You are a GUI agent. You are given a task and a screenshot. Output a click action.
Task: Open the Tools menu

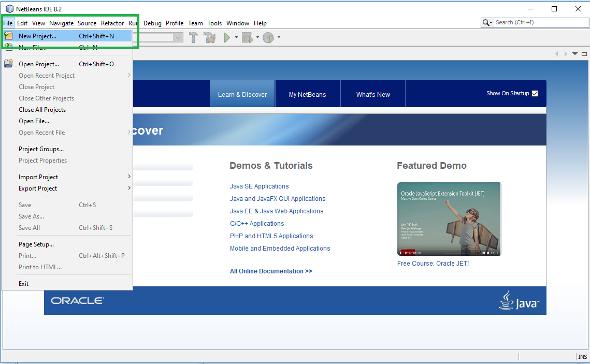(214, 23)
